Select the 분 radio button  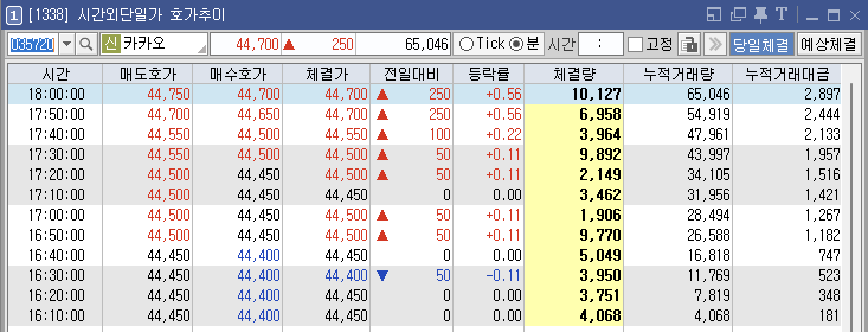[x=517, y=44]
